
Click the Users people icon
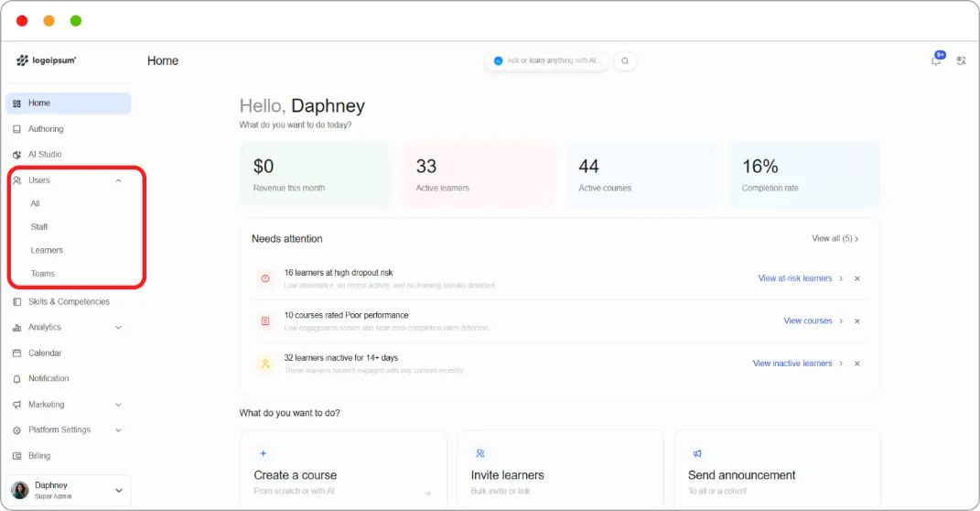click(16, 180)
